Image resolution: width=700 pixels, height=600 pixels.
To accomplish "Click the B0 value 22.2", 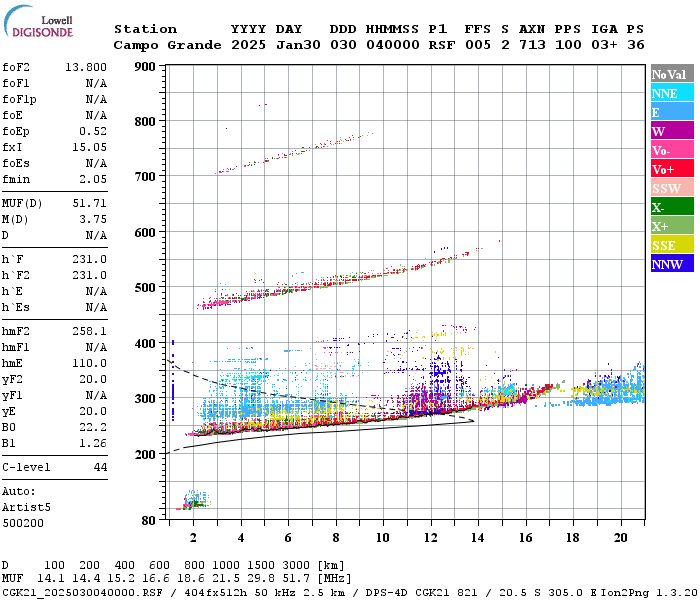I will pyautogui.click(x=93, y=427).
